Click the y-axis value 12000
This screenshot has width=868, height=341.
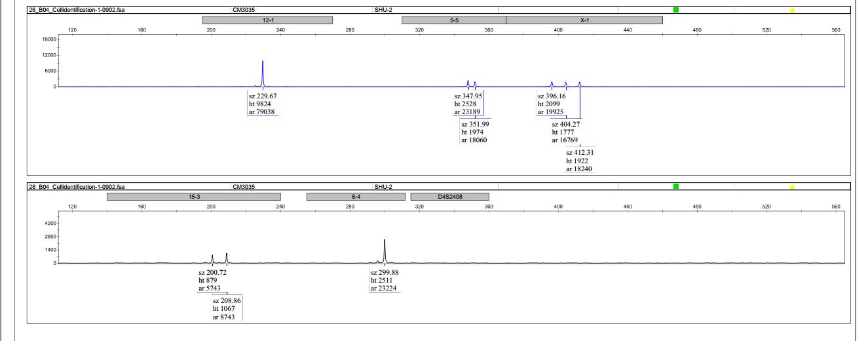(x=48, y=55)
